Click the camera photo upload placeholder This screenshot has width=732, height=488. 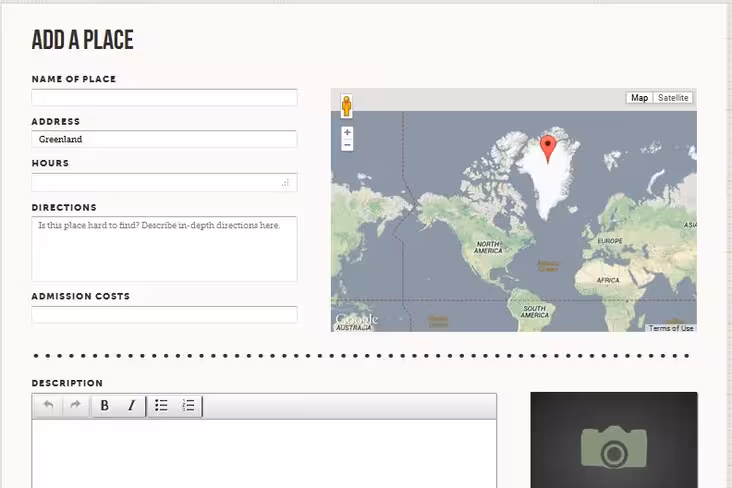tap(614, 440)
